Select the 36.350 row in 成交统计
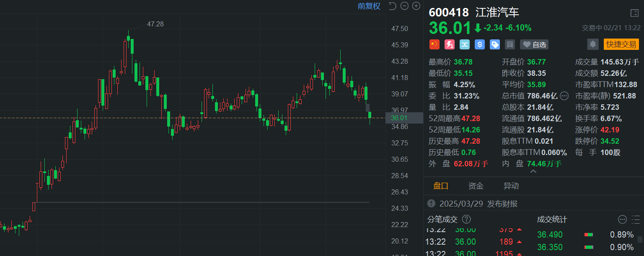 pyautogui.click(x=586, y=247)
